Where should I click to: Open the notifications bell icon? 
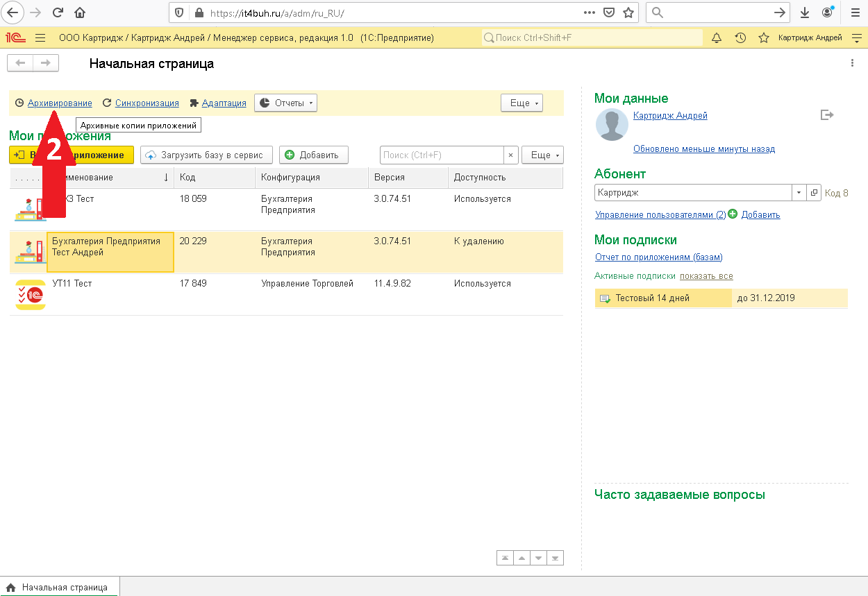[717, 38]
